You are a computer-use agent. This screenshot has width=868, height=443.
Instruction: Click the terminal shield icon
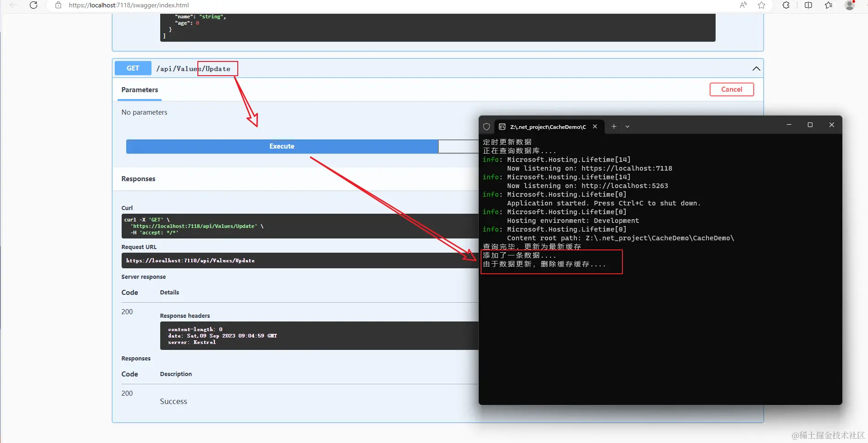point(487,127)
